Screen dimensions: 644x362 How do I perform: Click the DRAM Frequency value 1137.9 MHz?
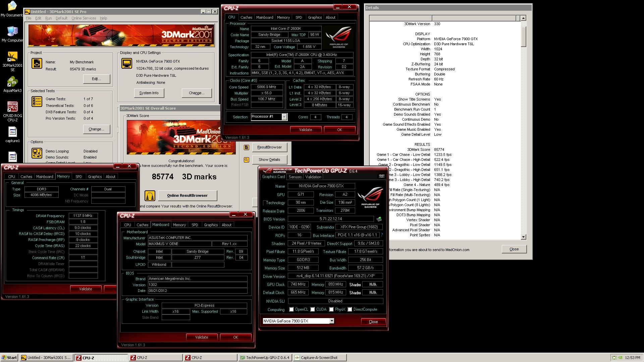tap(83, 216)
